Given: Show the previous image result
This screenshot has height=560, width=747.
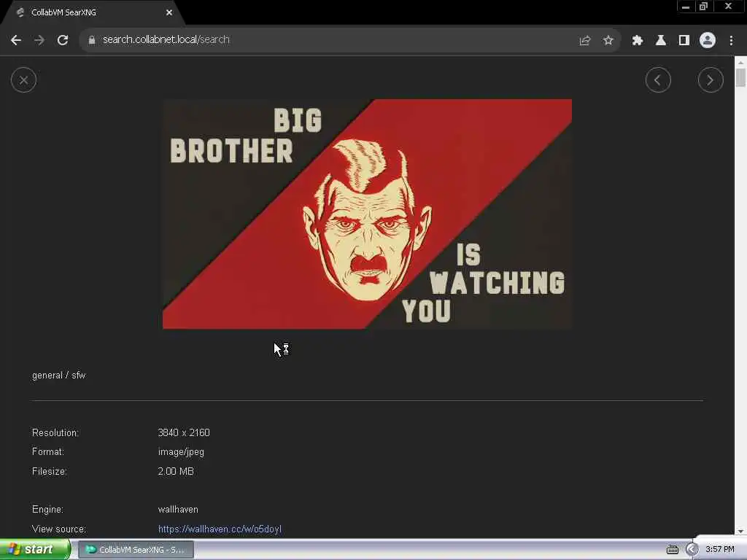Looking at the screenshot, I should point(658,80).
